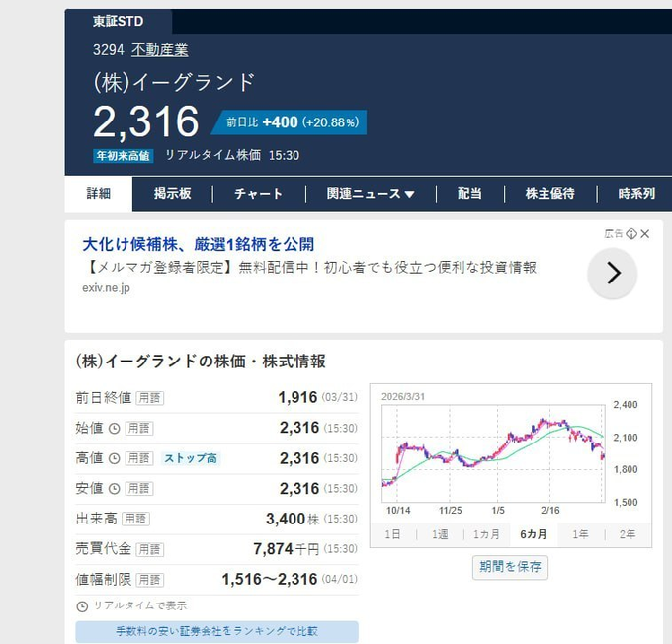The height and width of the screenshot is (644, 672).
Task: Open the 時系列 tab
Action: 636,194
